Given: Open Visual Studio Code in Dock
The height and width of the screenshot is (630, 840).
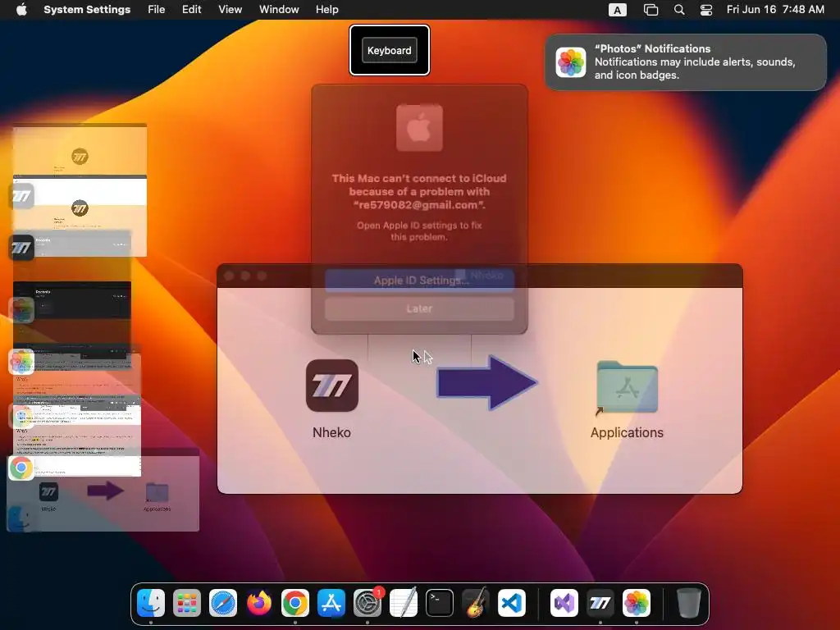Looking at the screenshot, I should click(512, 603).
